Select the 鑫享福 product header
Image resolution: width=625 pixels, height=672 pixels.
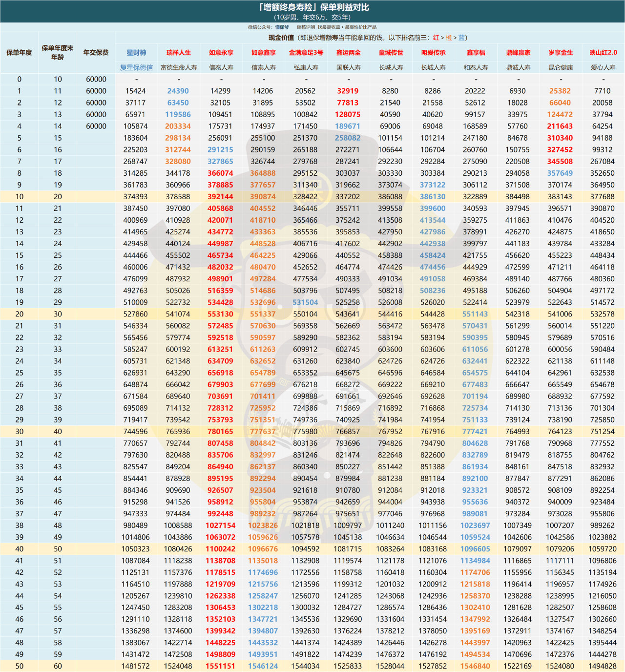(476, 52)
